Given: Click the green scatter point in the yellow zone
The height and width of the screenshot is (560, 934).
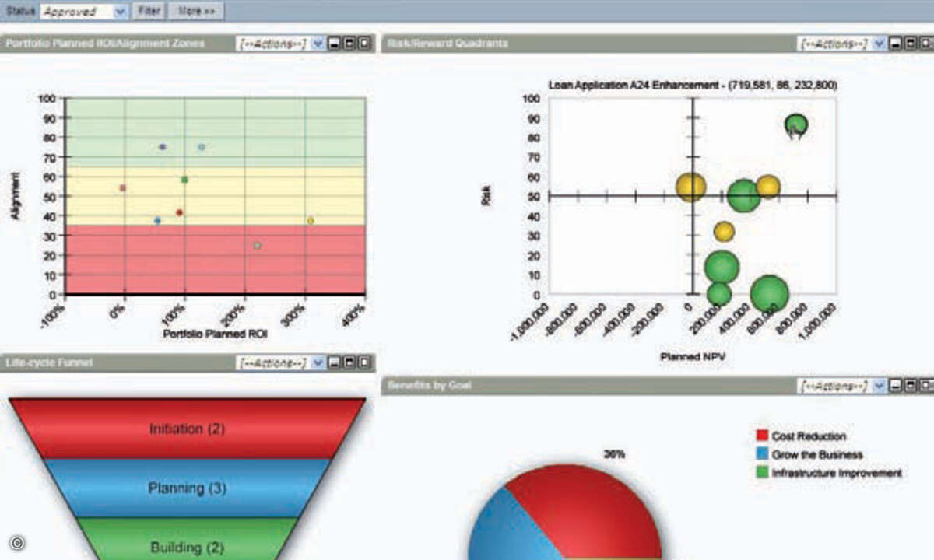Looking at the screenshot, I should coord(184,180).
